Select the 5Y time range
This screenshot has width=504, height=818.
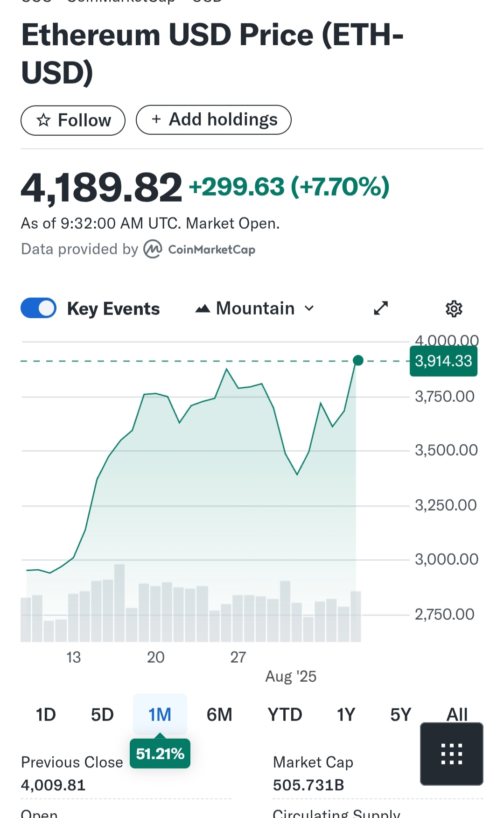[401, 714]
